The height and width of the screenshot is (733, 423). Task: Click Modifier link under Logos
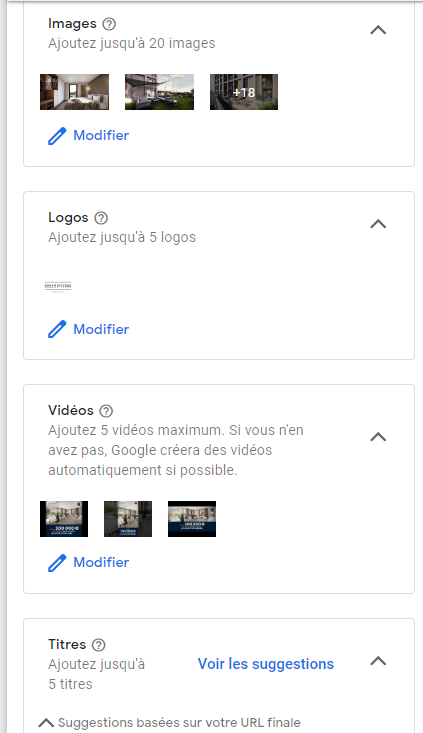coord(101,329)
